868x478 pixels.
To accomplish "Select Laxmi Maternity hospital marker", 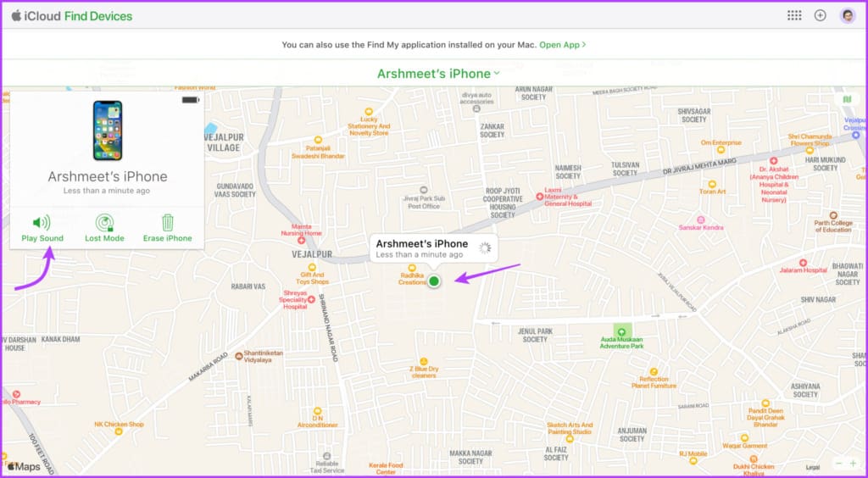I will [x=539, y=197].
